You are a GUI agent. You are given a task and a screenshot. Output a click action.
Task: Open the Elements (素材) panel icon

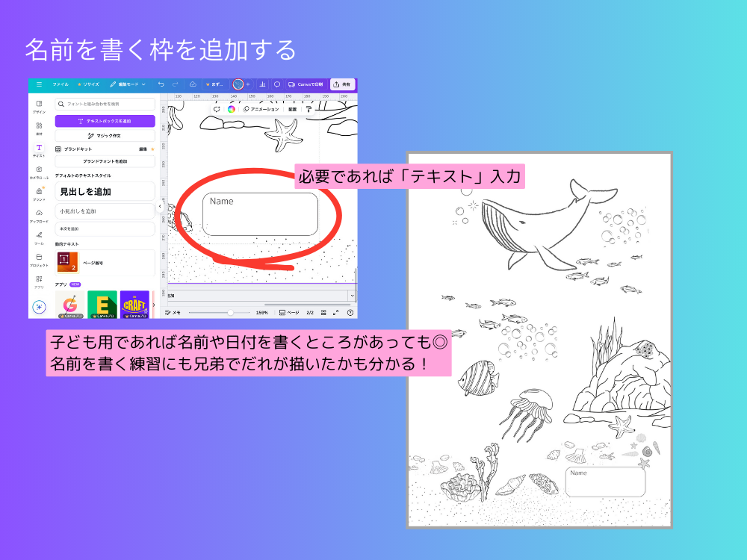point(39,125)
